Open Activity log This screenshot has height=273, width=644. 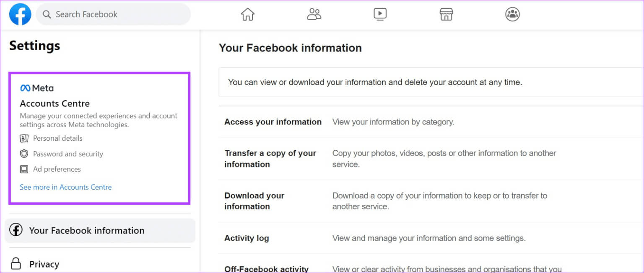pos(247,238)
